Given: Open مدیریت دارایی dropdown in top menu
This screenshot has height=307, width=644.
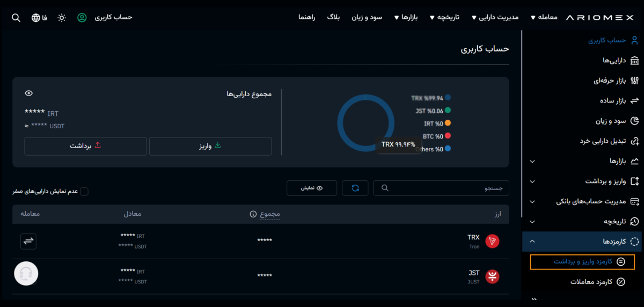Looking at the screenshot, I should click(495, 17).
